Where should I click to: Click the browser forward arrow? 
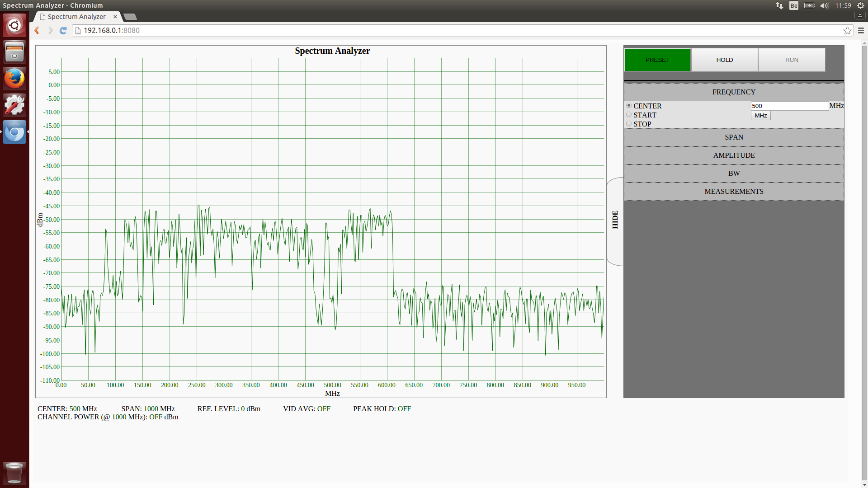pyautogui.click(x=50, y=30)
